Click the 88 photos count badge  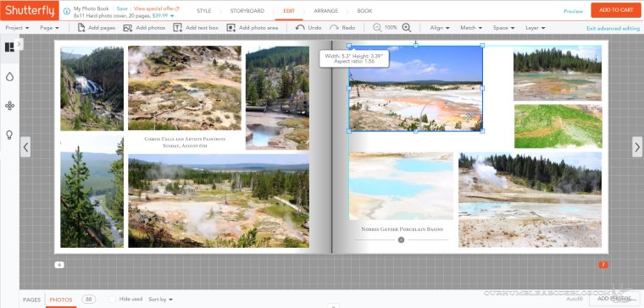(88, 300)
